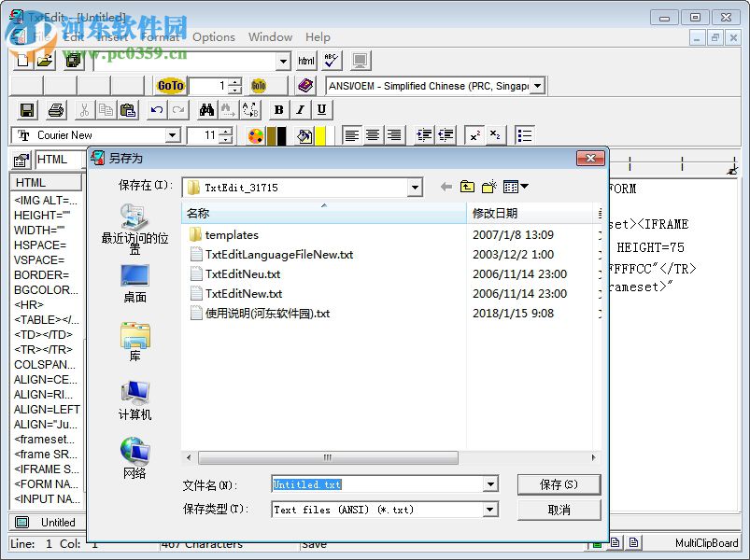Open the Print icon
The image size is (750, 560).
(55, 109)
